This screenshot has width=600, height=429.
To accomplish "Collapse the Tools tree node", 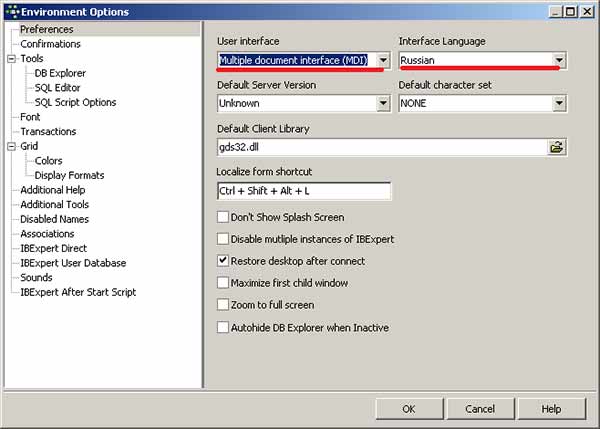I will (x=11, y=59).
